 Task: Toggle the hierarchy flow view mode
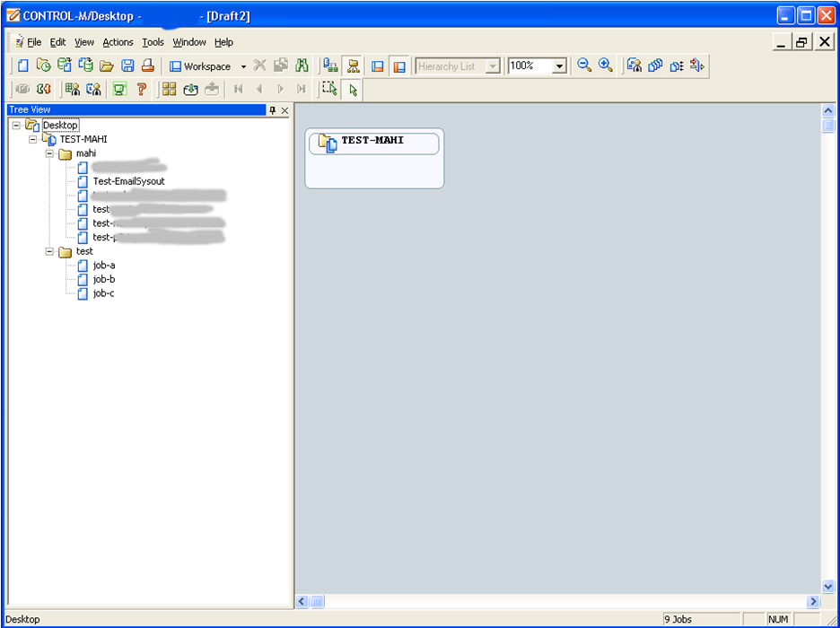pyautogui.click(x=354, y=65)
